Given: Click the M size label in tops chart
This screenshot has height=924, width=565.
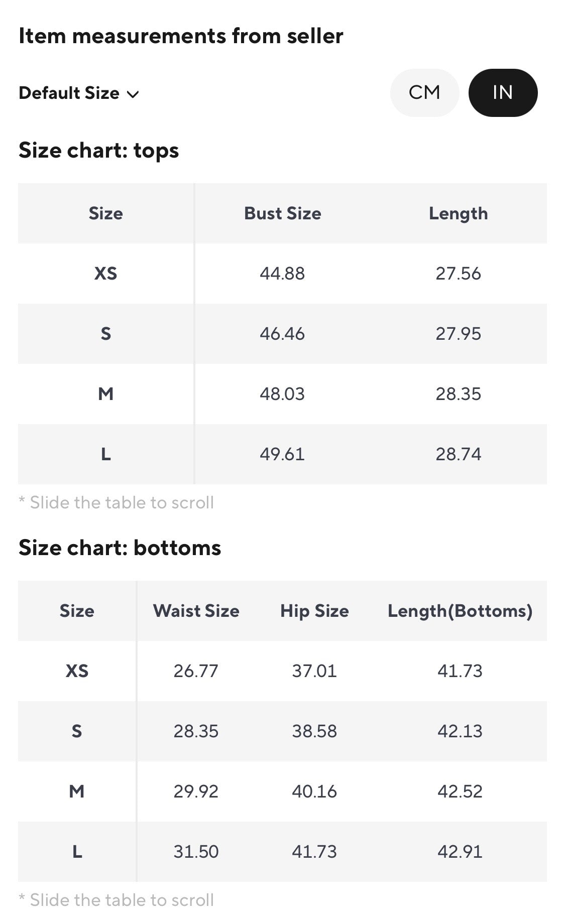Looking at the screenshot, I should click(x=105, y=394).
